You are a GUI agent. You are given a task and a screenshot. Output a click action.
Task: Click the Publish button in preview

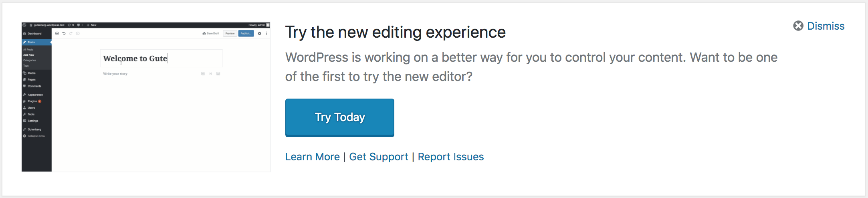(x=246, y=33)
